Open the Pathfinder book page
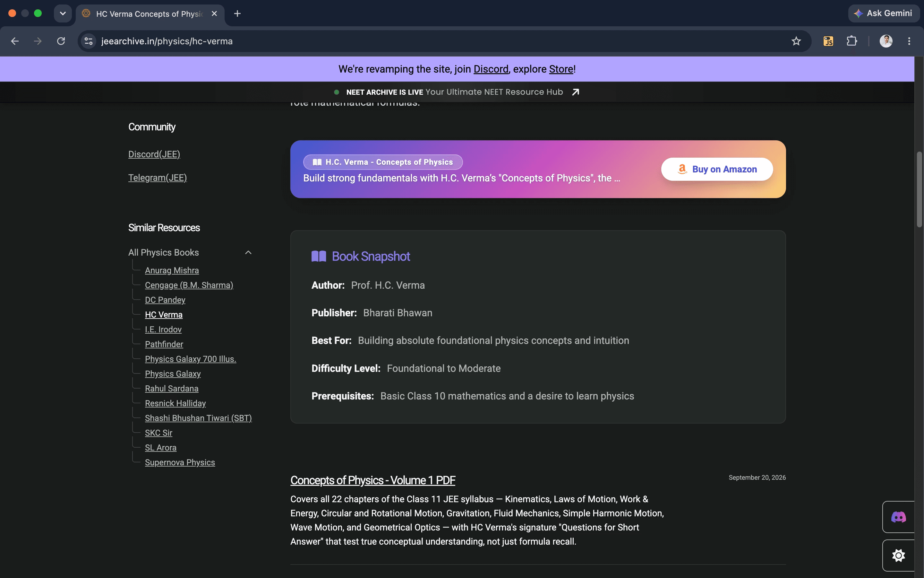Viewport: 924px width, 578px height. (164, 345)
